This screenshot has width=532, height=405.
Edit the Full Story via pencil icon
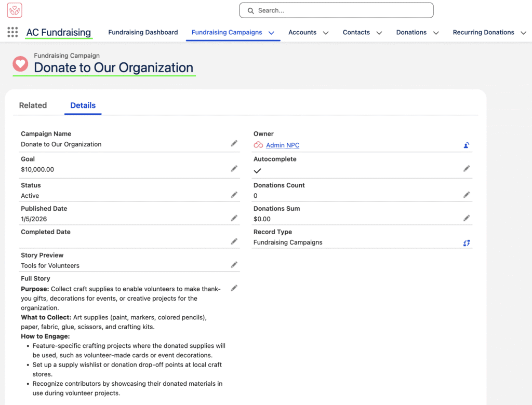point(234,288)
